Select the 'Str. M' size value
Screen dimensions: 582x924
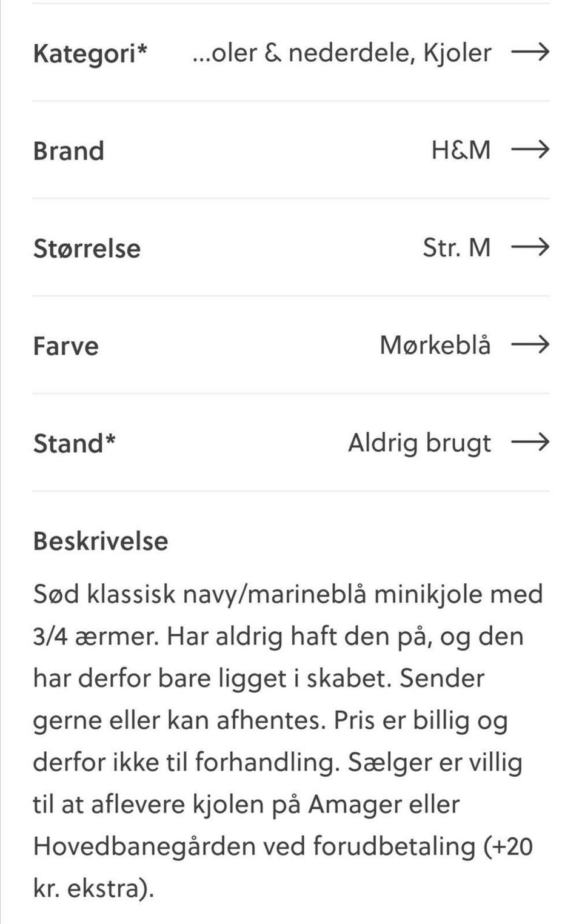click(457, 247)
